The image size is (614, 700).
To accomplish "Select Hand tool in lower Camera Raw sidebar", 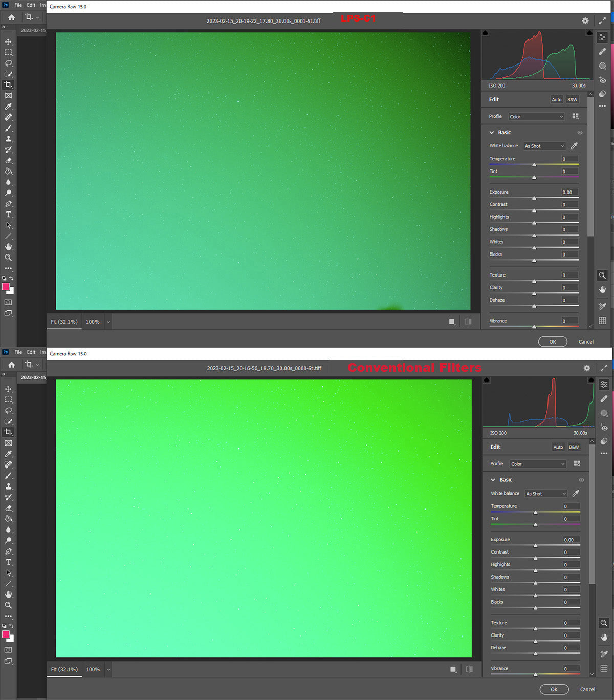I will (x=604, y=638).
